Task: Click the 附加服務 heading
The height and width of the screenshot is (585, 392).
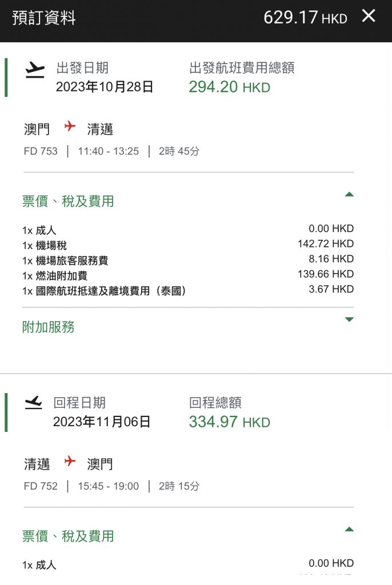Action: point(49,327)
